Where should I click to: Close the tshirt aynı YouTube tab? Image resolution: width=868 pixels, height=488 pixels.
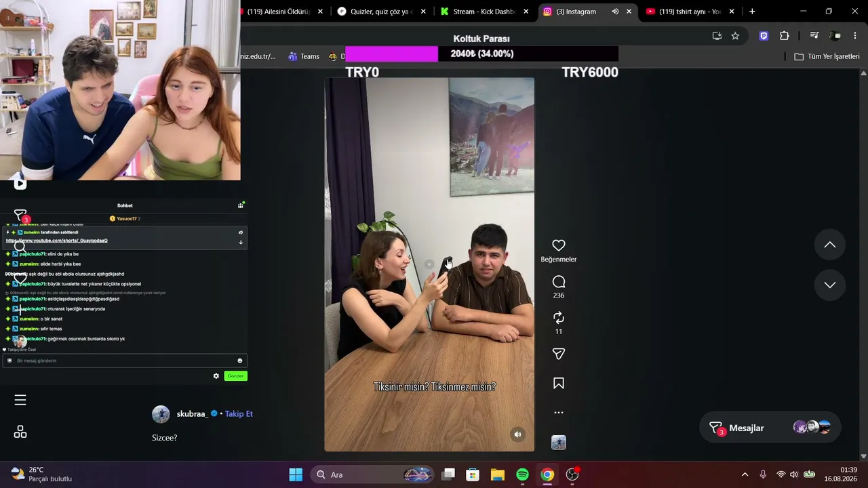tap(732, 12)
